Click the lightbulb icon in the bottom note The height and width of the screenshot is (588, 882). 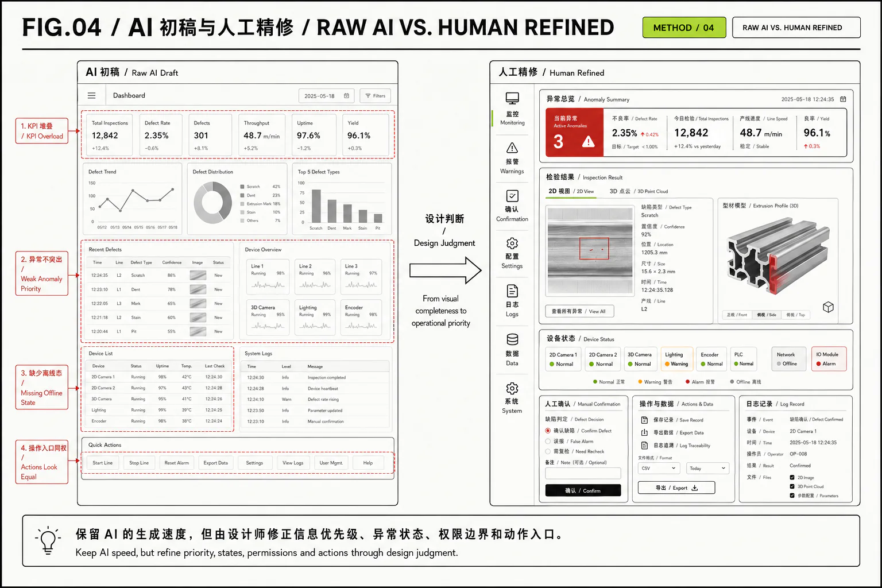point(48,540)
